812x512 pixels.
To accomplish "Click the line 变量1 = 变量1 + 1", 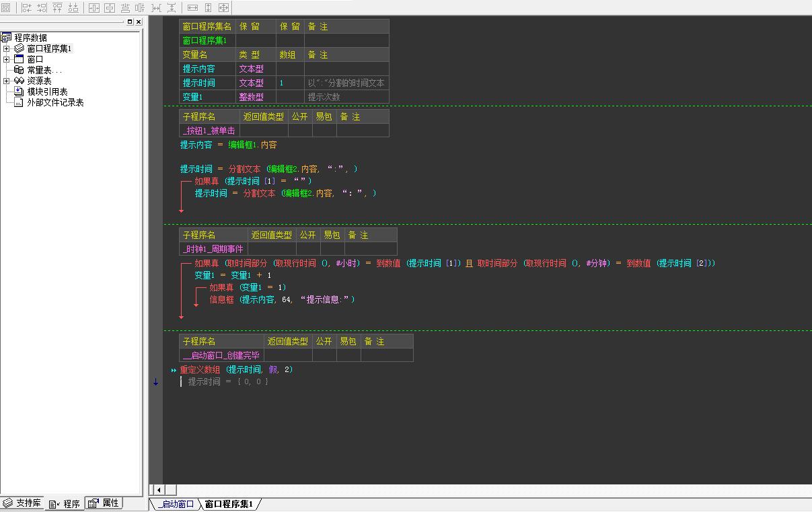I will [x=233, y=275].
